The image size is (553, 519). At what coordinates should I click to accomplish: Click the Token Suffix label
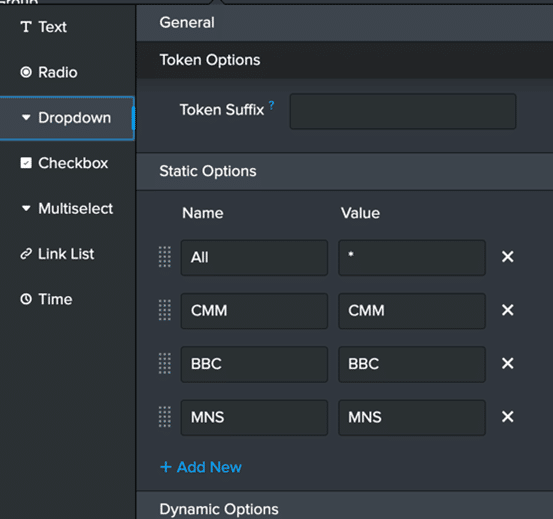[222, 110]
